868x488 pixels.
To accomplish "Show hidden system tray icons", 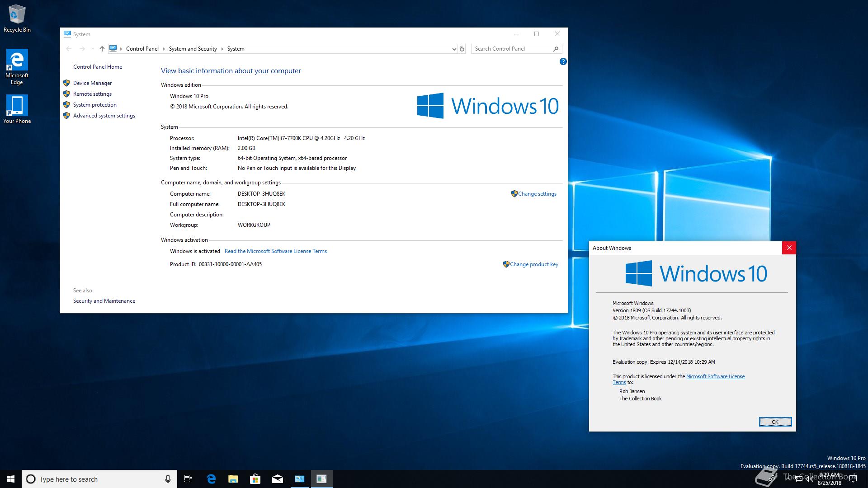I will pos(788,479).
